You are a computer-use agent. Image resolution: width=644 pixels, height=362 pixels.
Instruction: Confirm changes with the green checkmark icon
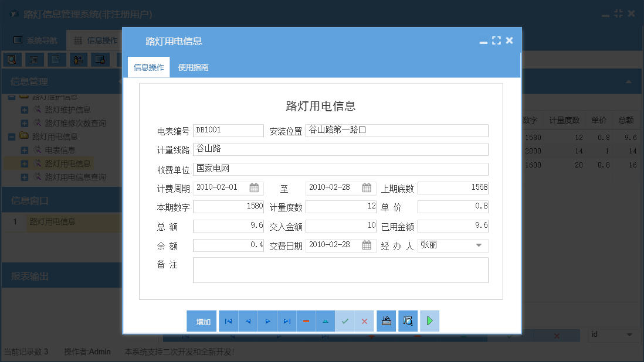[345, 321]
